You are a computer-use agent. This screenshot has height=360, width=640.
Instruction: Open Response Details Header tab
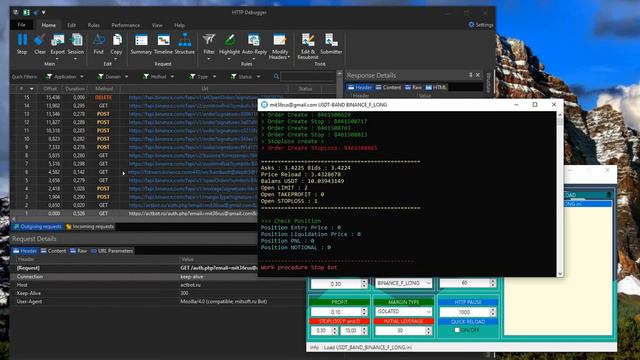click(360, 87)
